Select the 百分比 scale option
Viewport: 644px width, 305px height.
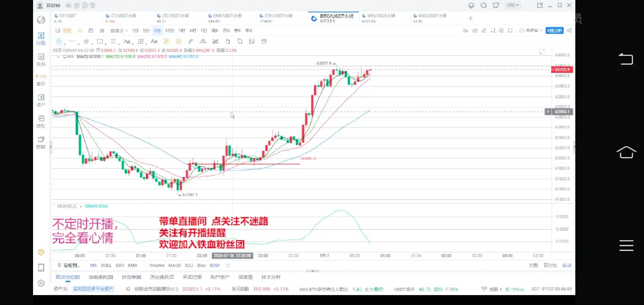pyautogui.click(x=550, y=266)
